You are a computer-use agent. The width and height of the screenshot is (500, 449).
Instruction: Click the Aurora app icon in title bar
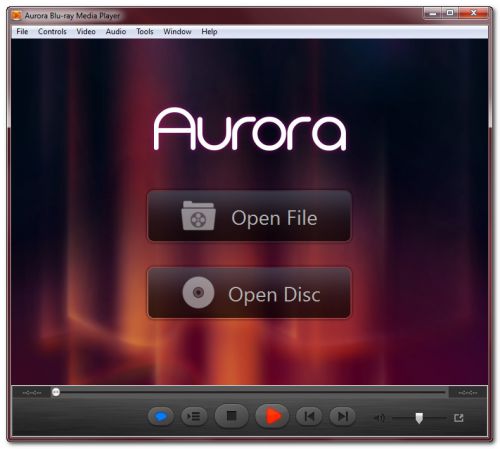point(16,15)
